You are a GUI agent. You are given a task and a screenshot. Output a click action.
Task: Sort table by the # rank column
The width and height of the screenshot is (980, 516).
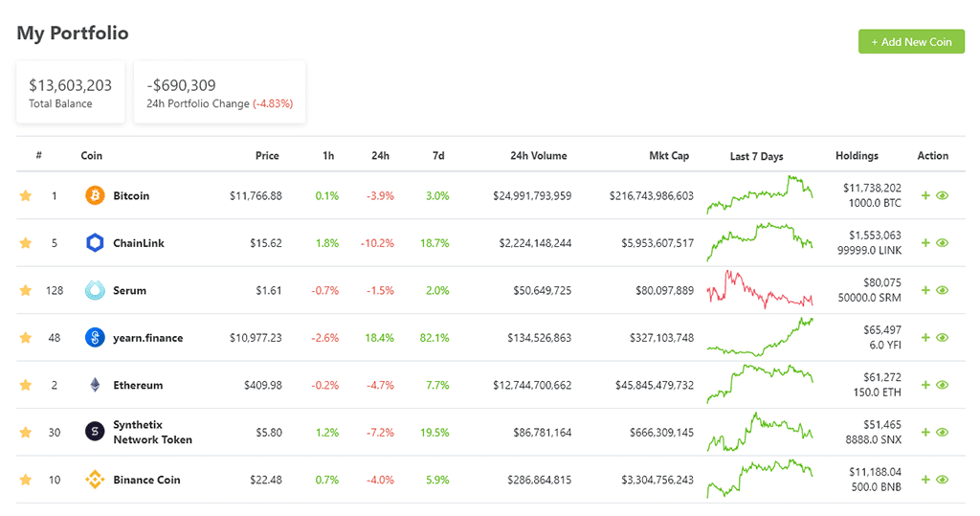coord(38,156)
